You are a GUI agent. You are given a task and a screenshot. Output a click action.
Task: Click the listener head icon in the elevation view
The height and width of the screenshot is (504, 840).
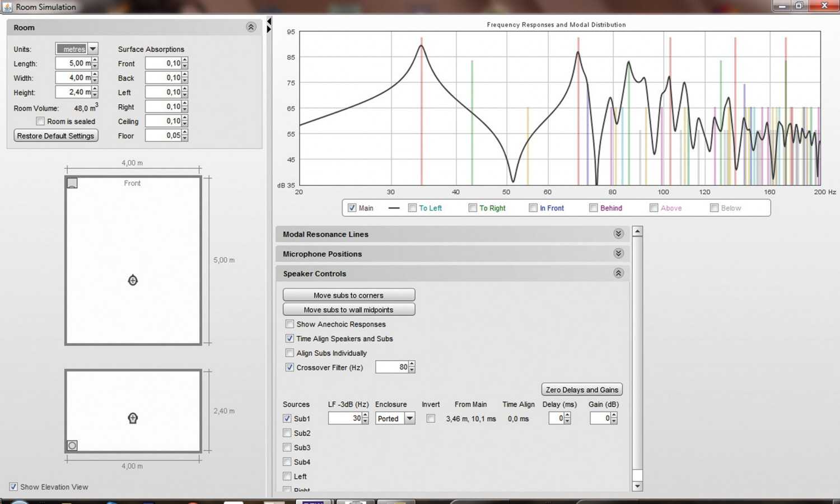coord(133,418)
